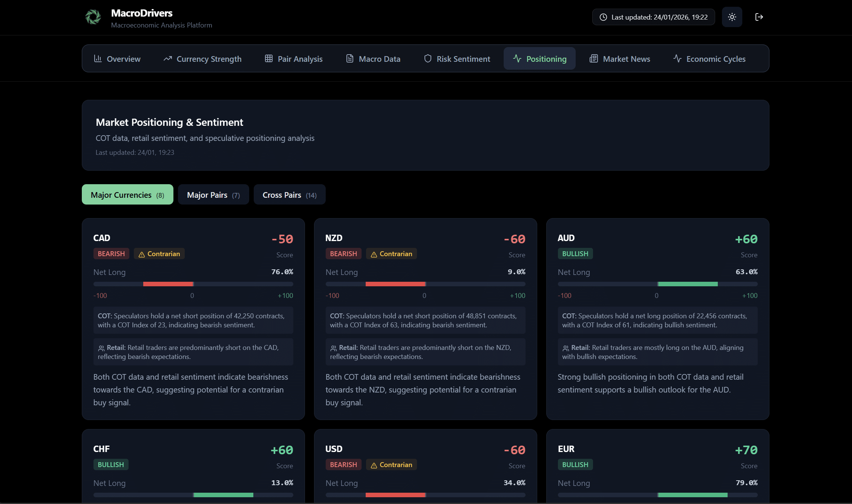Click the warning icon on USD Contrarian badge

click(x=374, y=466)
